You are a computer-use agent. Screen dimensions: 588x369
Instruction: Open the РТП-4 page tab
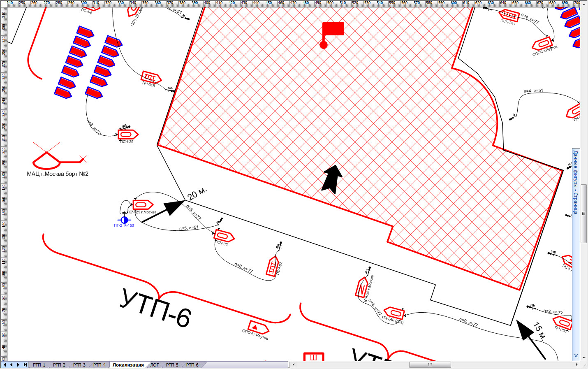point(100,365)
